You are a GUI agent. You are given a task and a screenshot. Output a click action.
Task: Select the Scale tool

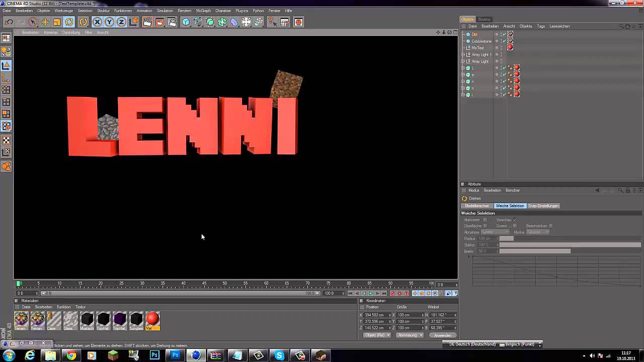pos(57,22)
